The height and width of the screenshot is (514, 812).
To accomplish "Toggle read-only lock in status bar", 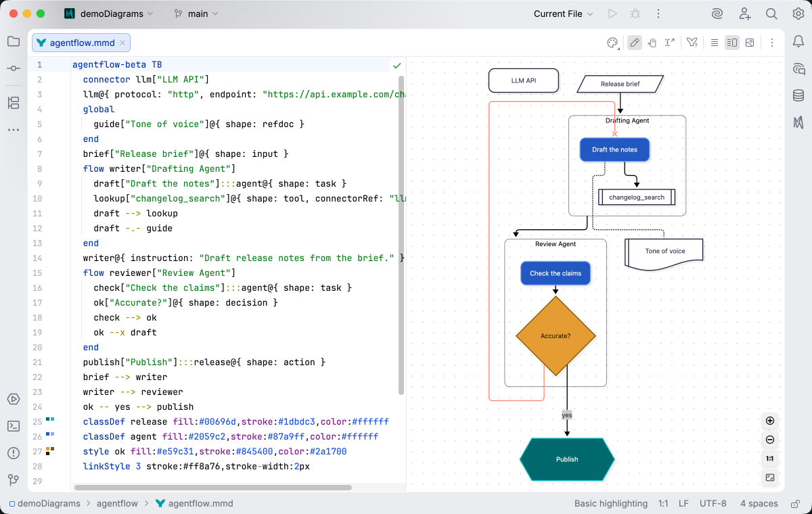I will (794, 503).
